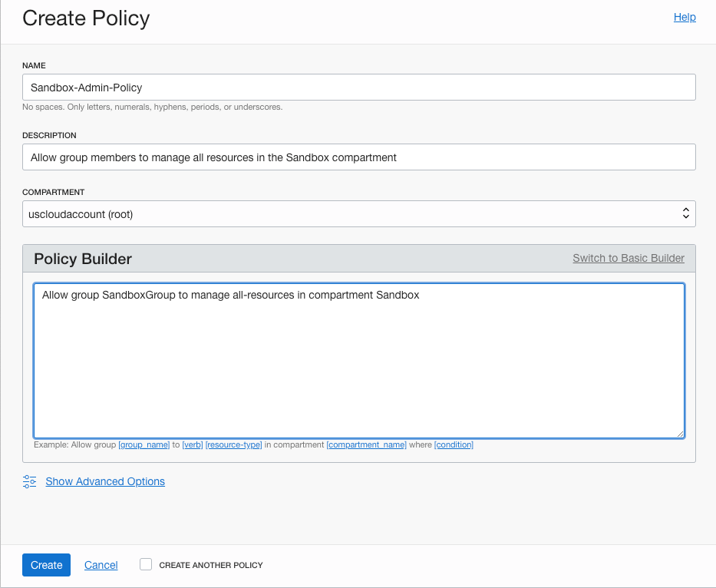Expand Show Advanced Options
The width and height of the screenshot is (716, 588).
(x=104, y=481)
